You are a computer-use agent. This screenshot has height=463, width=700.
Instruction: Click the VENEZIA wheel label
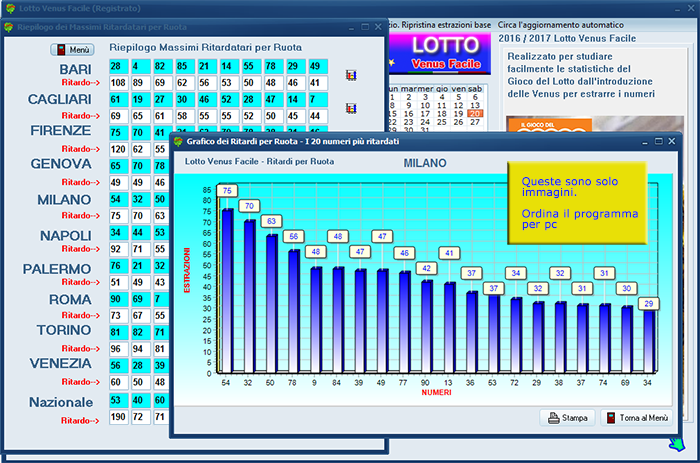click(61, 363)
